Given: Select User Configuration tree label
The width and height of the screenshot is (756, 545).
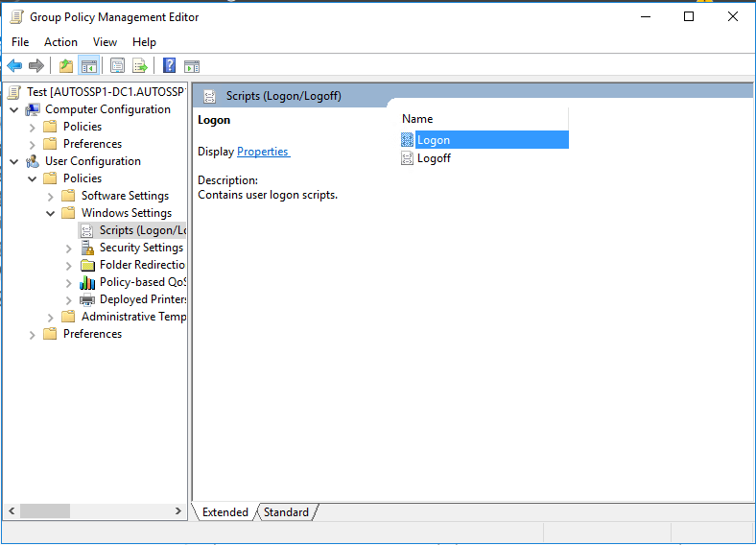Looking at the screenshot, I should pyautogui.click(x=92, y=161).
